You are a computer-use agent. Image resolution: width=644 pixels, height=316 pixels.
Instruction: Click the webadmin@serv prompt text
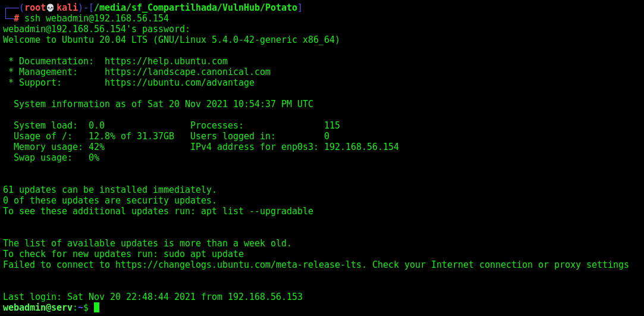(x=37, y=307)
